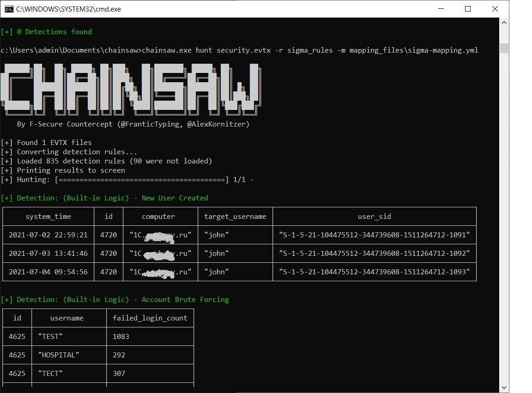The width and height of the screenshot is (532, 393).
Task: Click id 4720 in the 2021-07-03 row
Action: [x=109, y=254]
